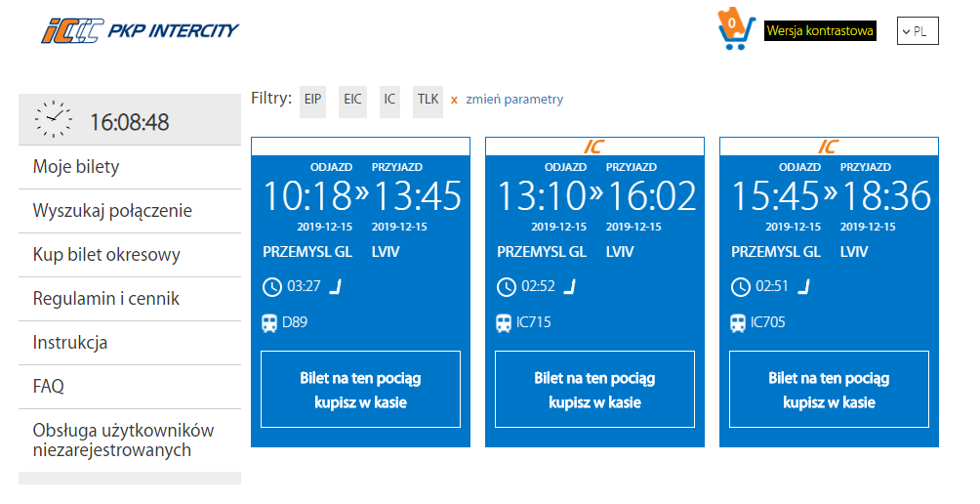Click train icon next to D89

point(270,322)
